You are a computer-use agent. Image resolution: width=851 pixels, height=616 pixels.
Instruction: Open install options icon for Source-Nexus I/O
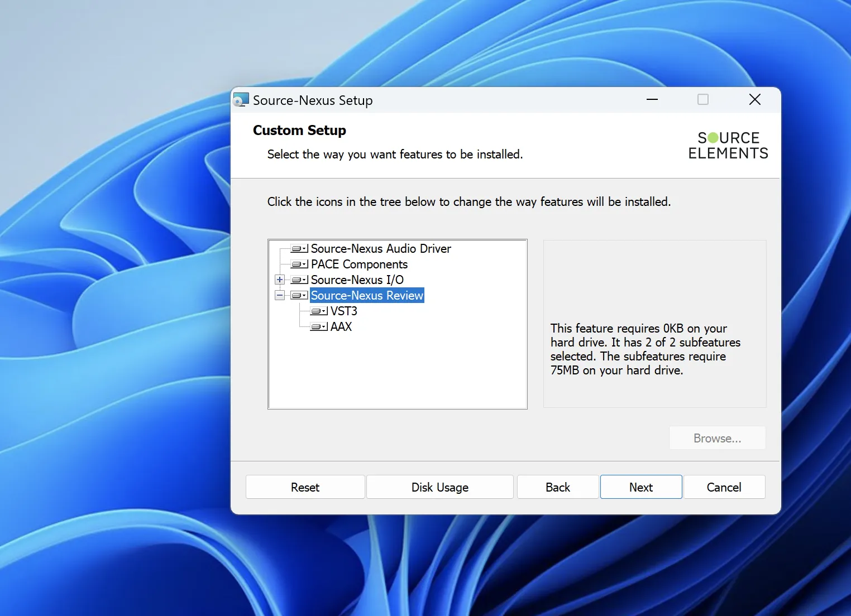[x=299, y=280]
